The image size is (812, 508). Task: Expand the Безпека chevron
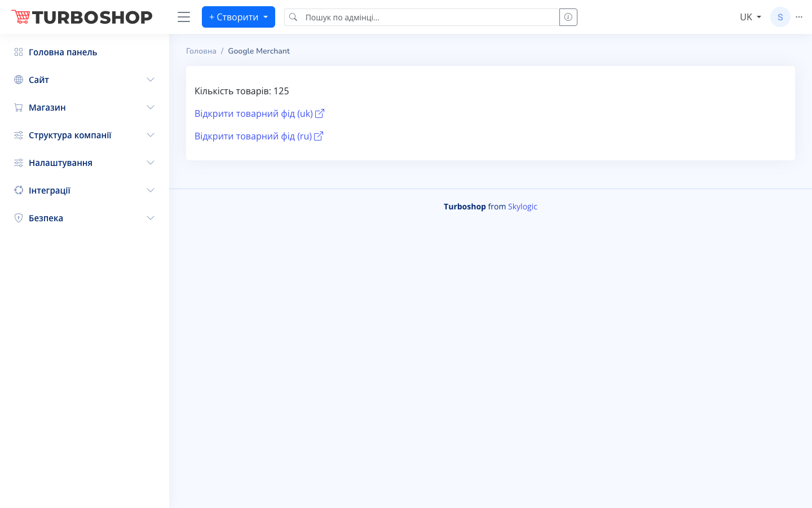[x=151, y=218]
